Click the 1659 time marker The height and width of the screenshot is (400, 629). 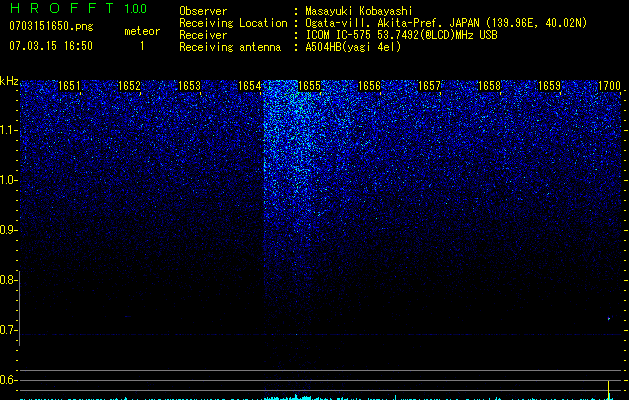549,86
